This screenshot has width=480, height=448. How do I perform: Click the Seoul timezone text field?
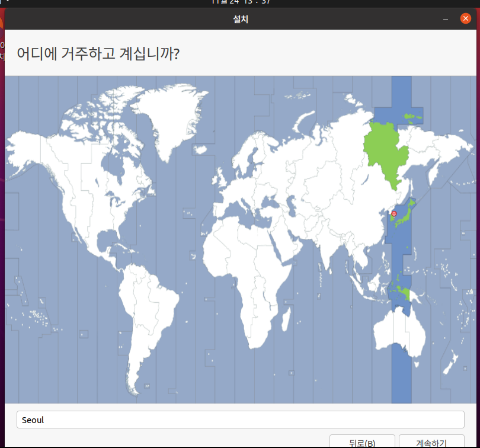click(x=241, y=420)
